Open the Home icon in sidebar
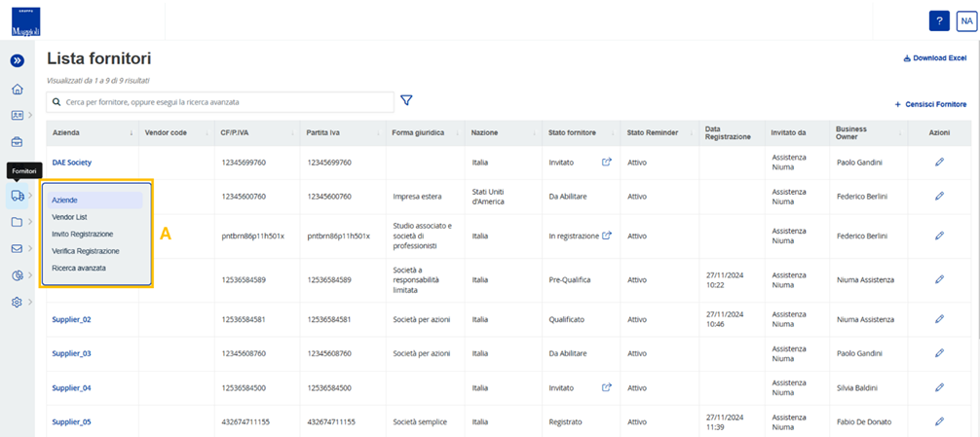This screenshot has width=980, height=437. point(18,89)
